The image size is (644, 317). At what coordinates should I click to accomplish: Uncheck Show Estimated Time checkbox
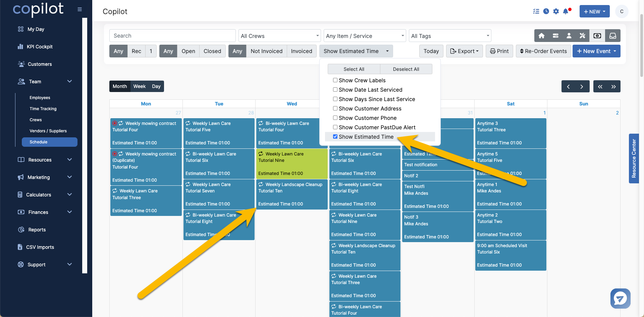(x=335, y=137)
